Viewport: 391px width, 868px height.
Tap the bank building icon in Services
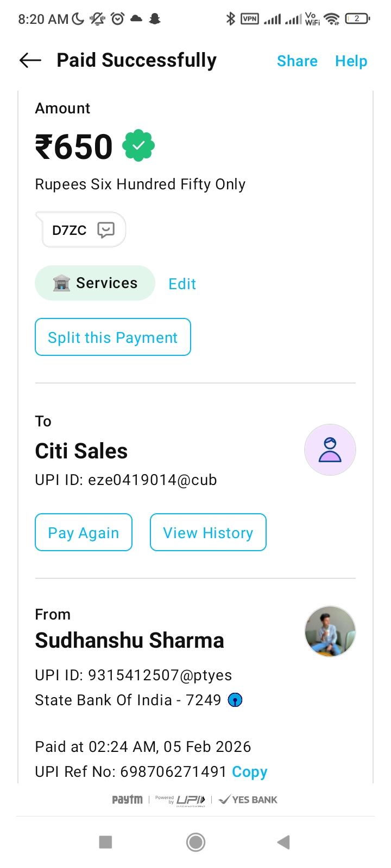click(61, 283)
